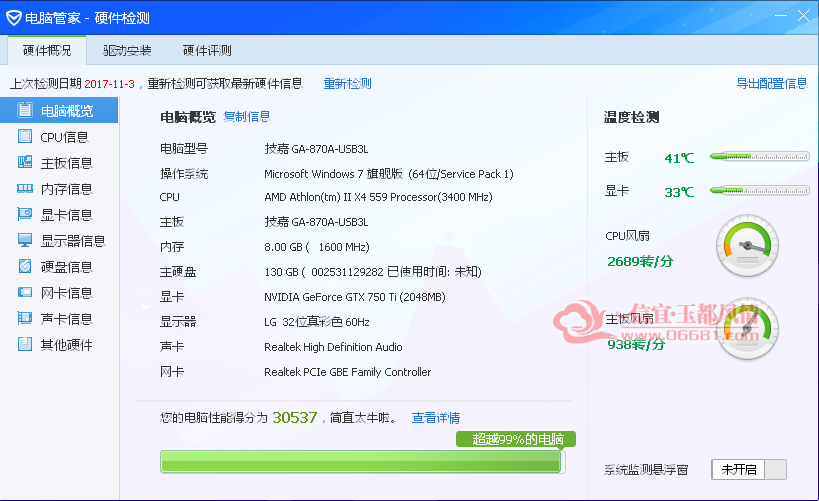Click the 8.00 GB (1600 MHz) memory value
819x501 pixels.
(317, 247)
